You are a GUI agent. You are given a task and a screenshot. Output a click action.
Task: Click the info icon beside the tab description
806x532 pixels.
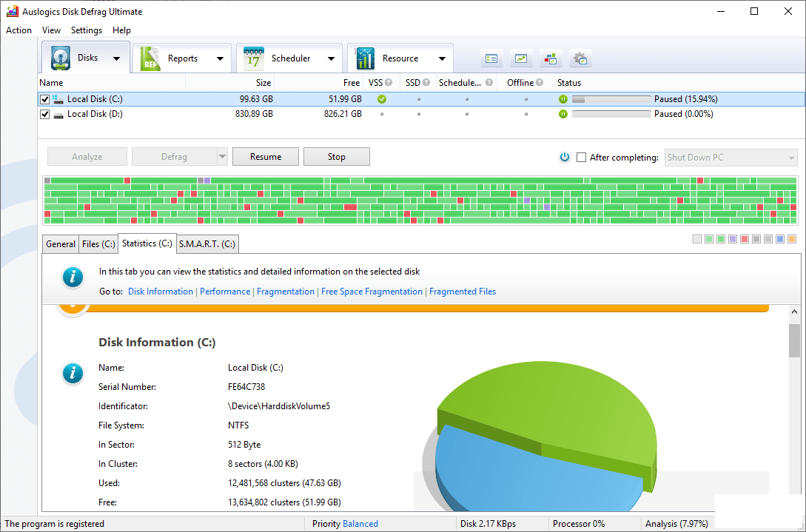tap(73, 277)
